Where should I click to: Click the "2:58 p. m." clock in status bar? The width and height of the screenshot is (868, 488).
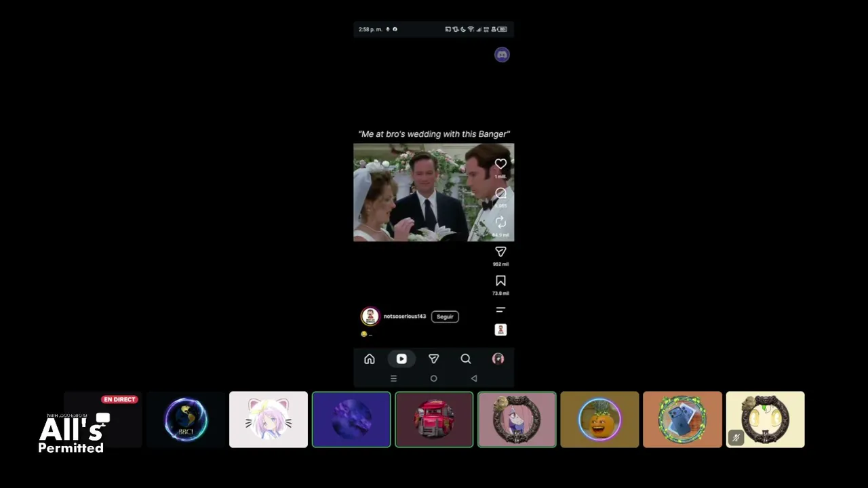click(370, 29)
